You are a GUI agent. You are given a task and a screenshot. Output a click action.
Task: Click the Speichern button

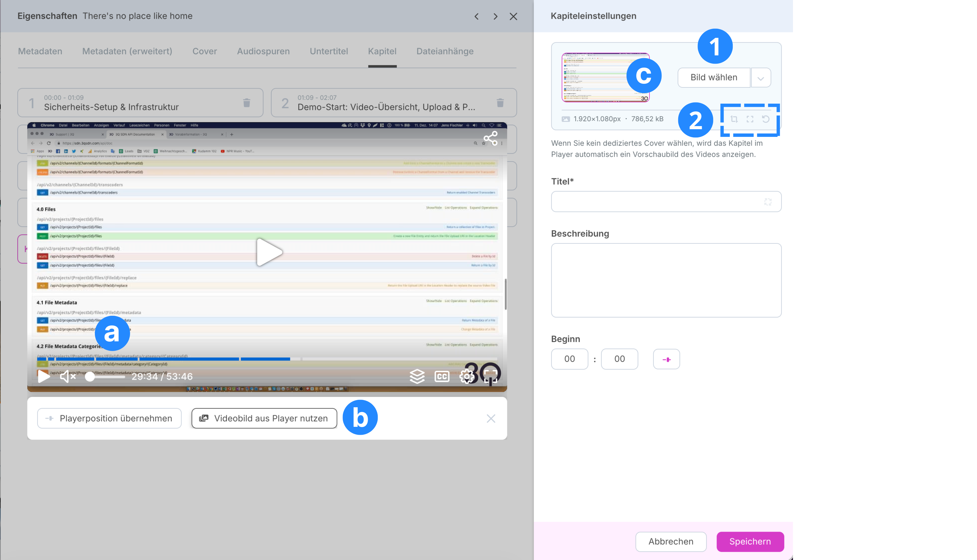coord(750,542)
